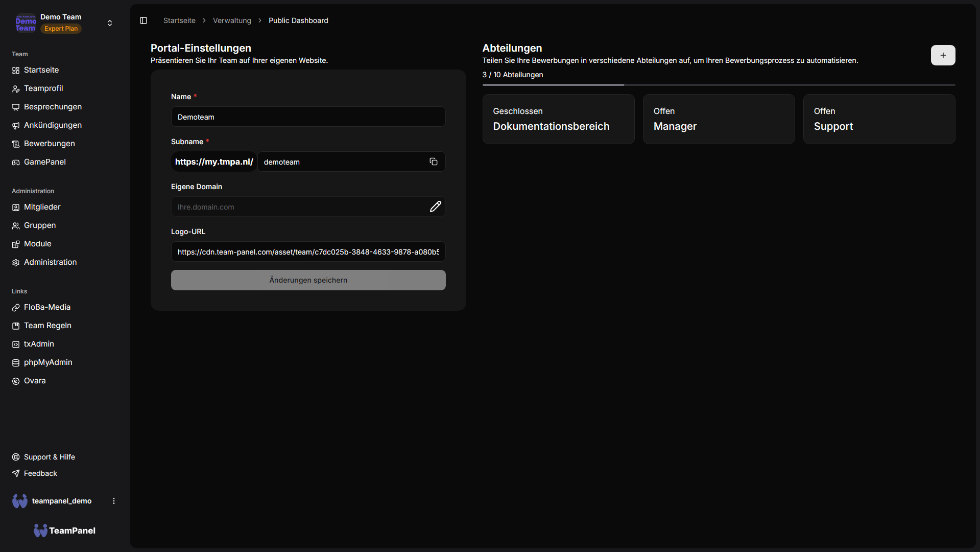This screenshot has height=552, width=980.
Task: Click the Administration gear icon
Action: (x=16, y=263)
